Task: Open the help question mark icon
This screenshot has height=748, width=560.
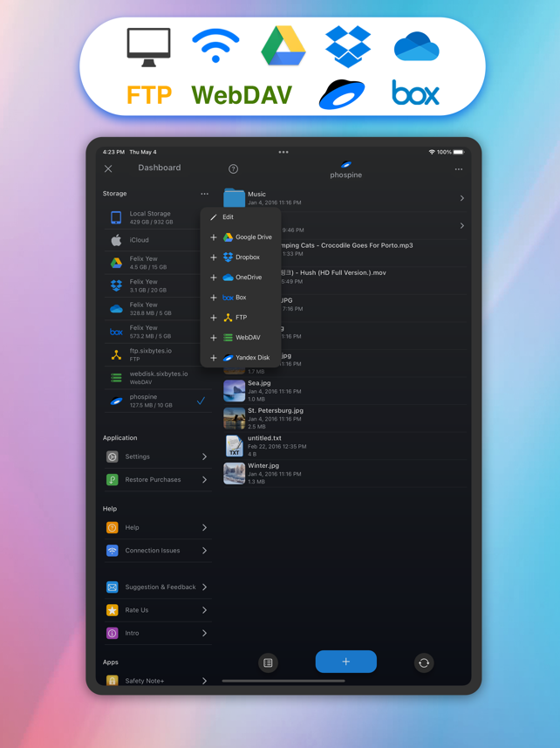Action: click(233, 168)
